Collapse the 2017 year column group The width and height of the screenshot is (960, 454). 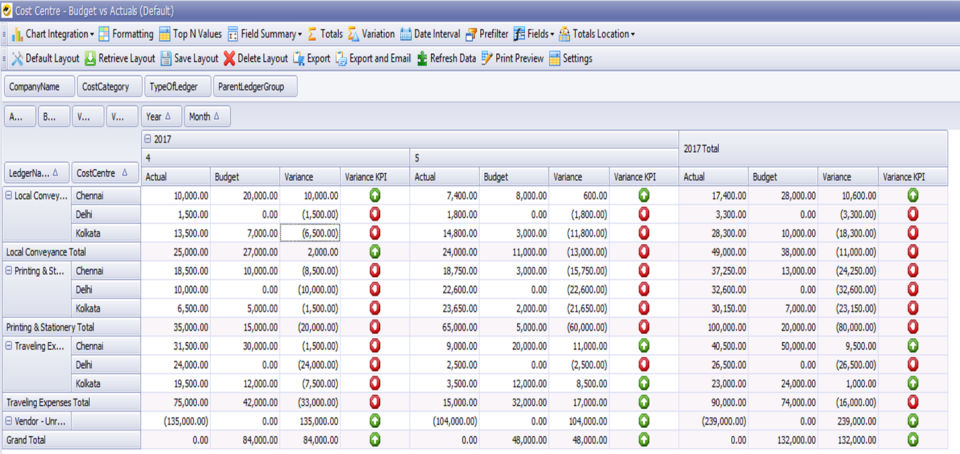tap(147, 140)
